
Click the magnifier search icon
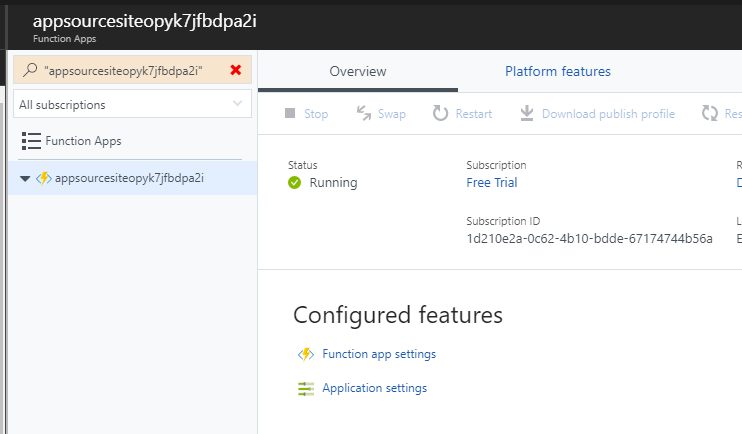(32, 70)
